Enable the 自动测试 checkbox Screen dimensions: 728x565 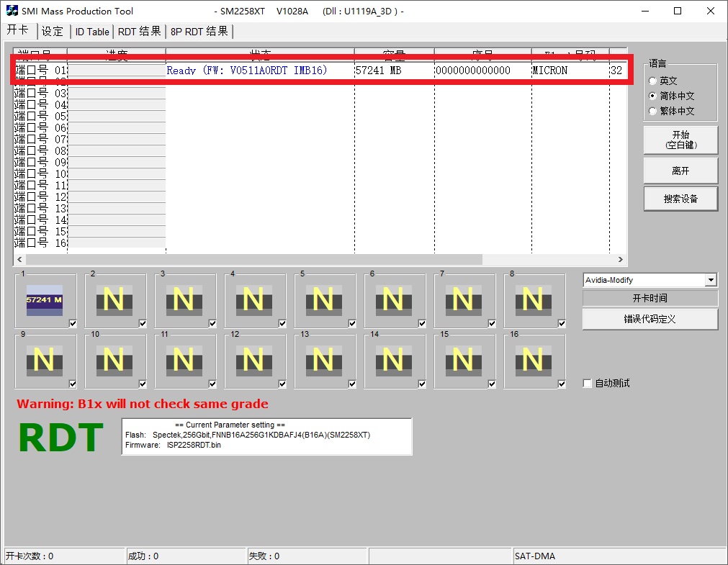(x=588, y=384)
